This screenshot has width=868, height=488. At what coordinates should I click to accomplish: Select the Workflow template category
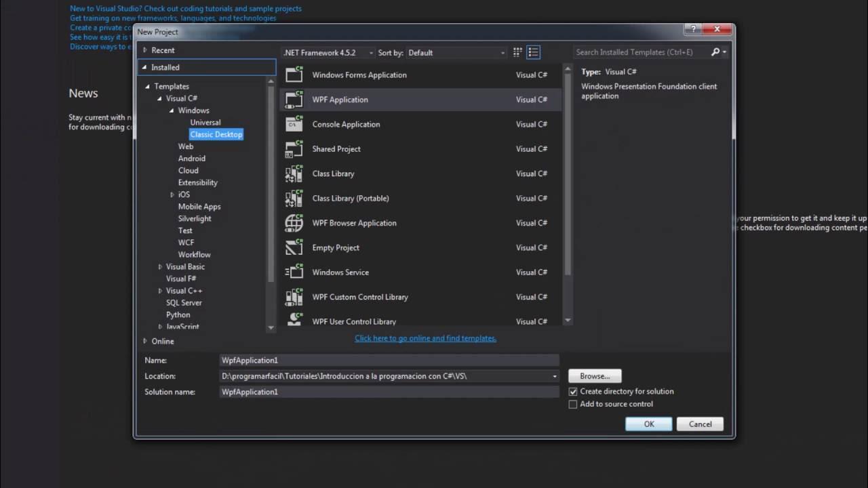(x=195, y=255)
